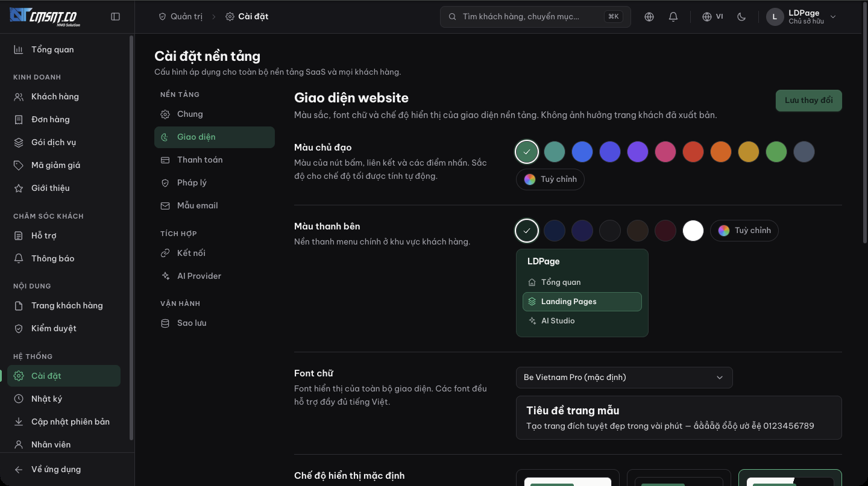The width and height of the screenshot is (868, 486).
Task: Select the pink primary color swatch
Action: coord(665,152)
